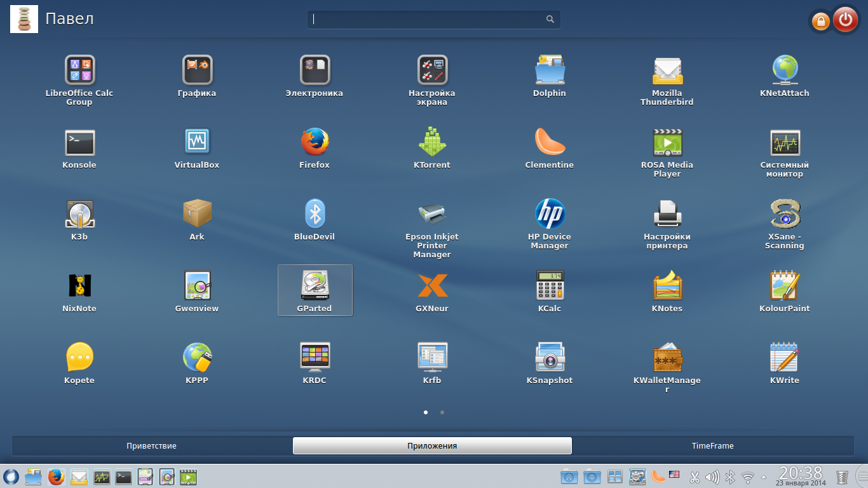The width and height of the screenshot is (868, 488).
Task: Expand hidden system tray icons arrow
Action: pos(764,477)
